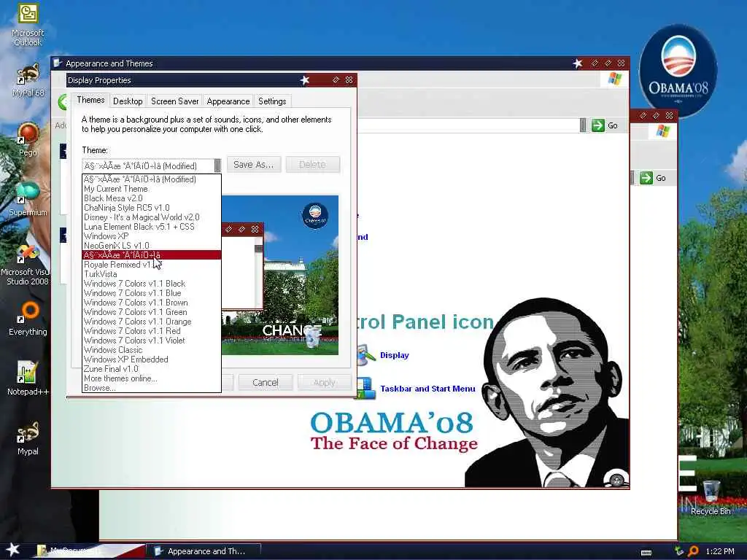The width and height of the screenshot is (747, 560).
Task: Click the magnifier icon in the system tray
Action: [693, 551]
